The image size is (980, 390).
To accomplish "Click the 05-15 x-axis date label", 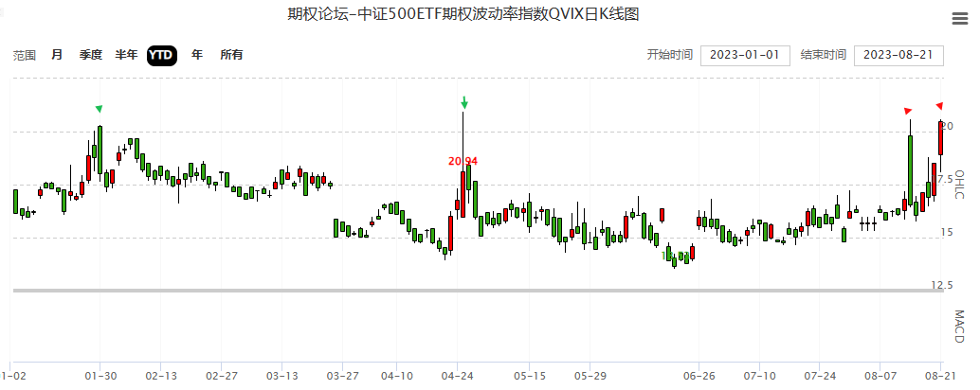I will (x=530, y=376).
